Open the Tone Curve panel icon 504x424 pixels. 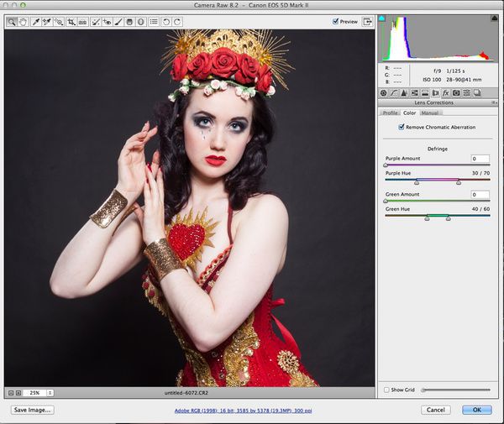tap(394, 92)
